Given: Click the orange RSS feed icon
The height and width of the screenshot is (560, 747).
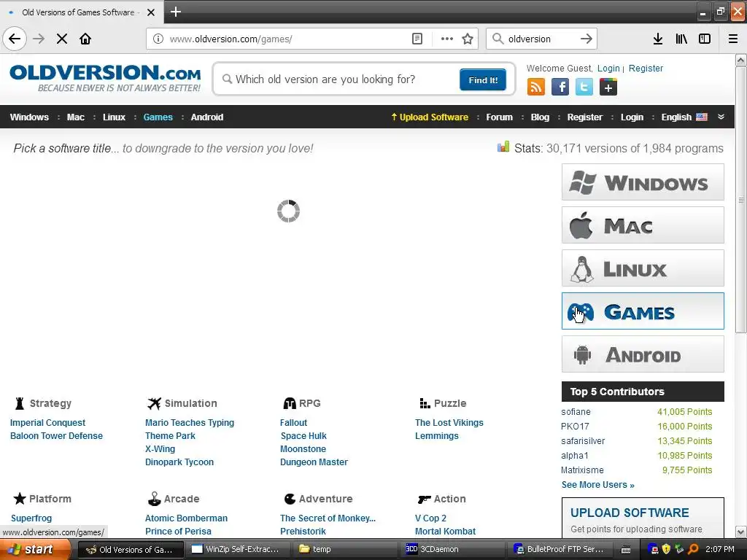Looking at the screenshot, I should (x=536, y=87).
